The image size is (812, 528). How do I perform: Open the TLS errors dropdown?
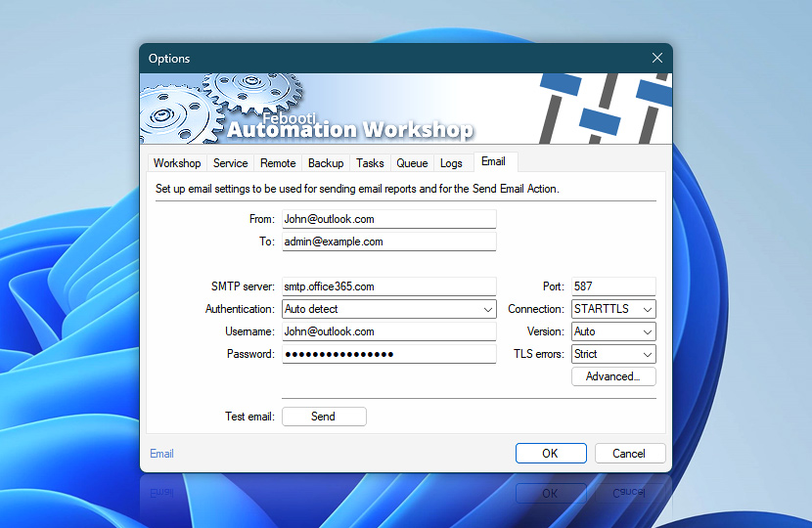613,354
